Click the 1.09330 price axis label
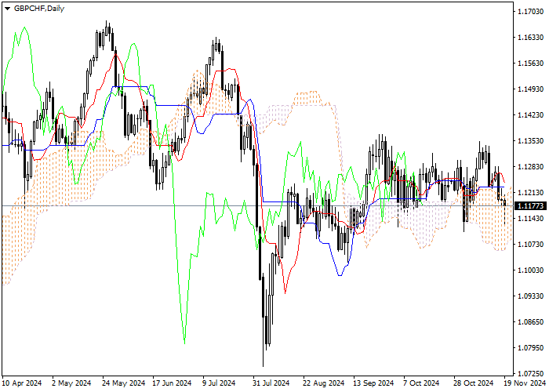The height and width of the screenshot is (392, 549). pyautogui.click(x=530, y=296)
